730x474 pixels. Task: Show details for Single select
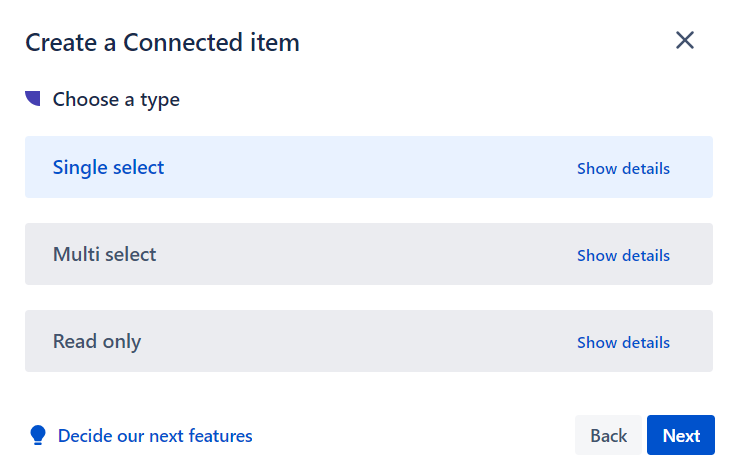click(623, 168)
